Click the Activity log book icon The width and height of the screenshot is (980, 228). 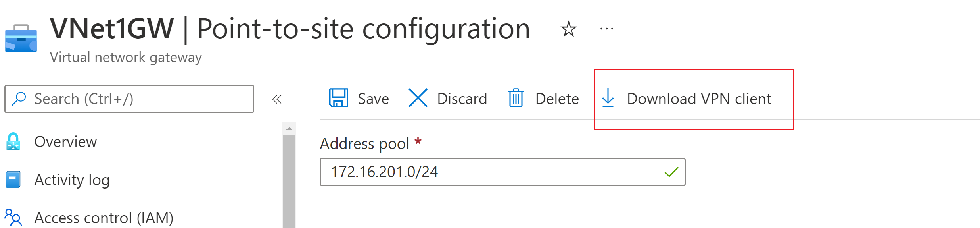tap(13, 180)
